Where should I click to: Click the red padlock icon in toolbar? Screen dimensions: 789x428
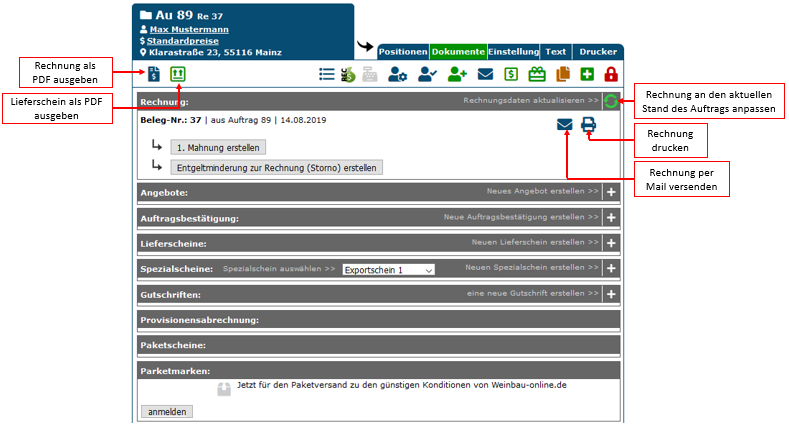coord(611,74)
